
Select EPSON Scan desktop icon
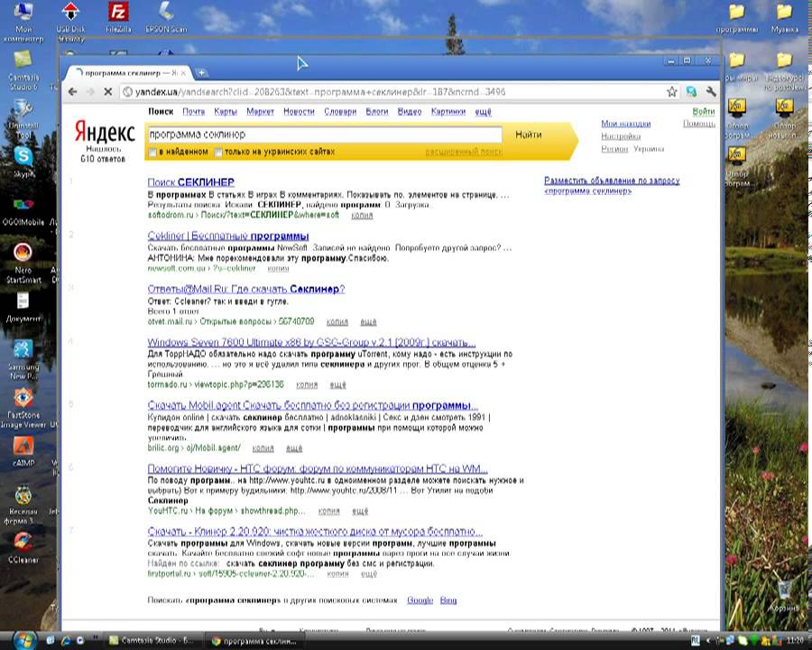(166, 18)
